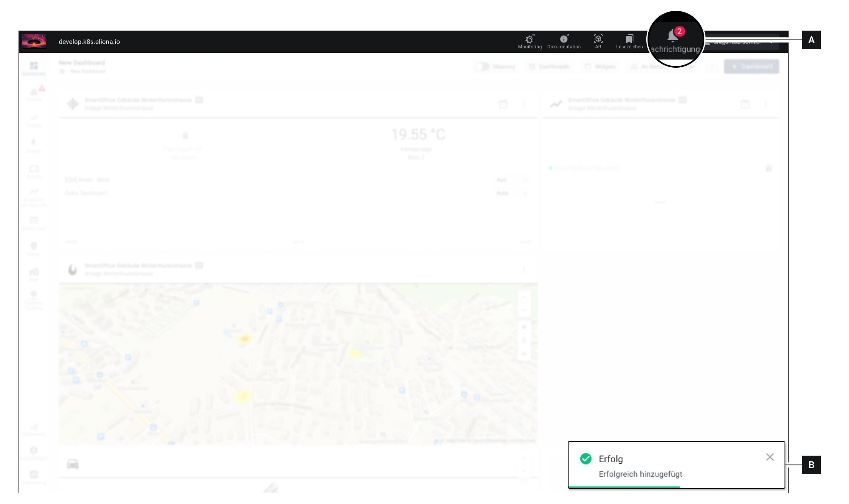Screen dimensions: 849x504
Task: Open the Dashboards selector button
Action: point(549,66)
